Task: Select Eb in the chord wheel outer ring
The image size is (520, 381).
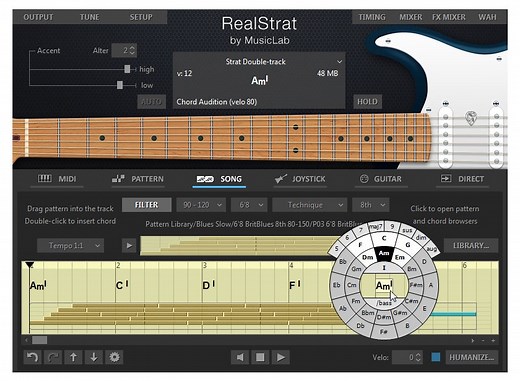Action: pyautogui.click(x=336, y=285)
